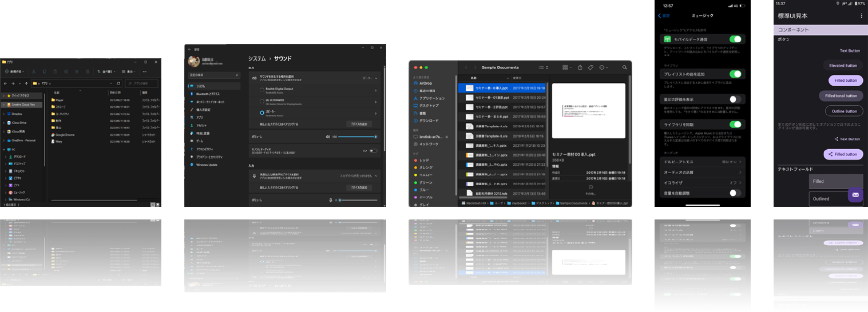
Task: Click the Explorer search field
Action: [x=141, y=83]
